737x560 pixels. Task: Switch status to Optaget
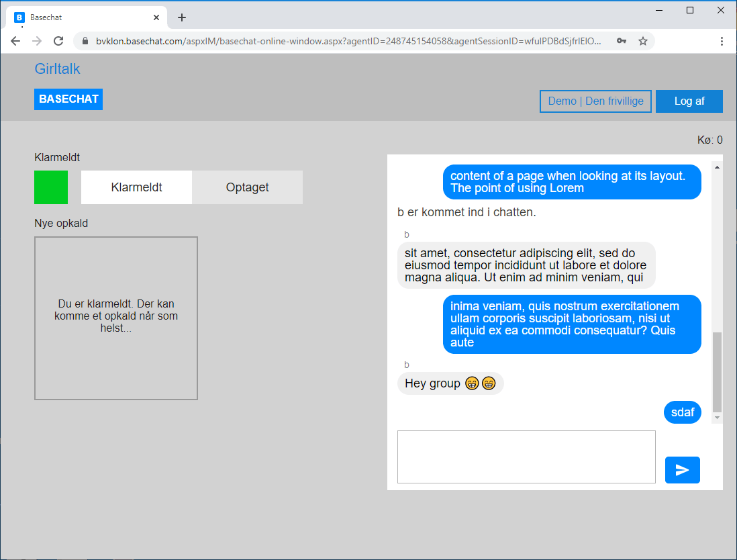click(247, 187)
